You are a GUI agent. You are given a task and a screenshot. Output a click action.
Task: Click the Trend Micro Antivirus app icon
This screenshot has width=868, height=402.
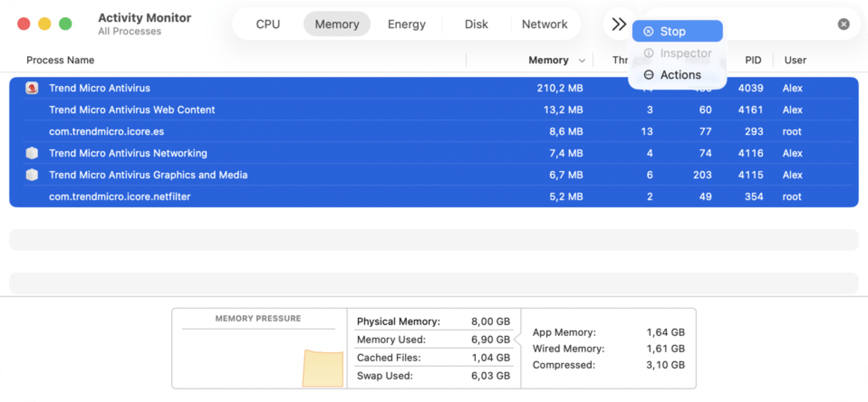(x=32, y=88)
